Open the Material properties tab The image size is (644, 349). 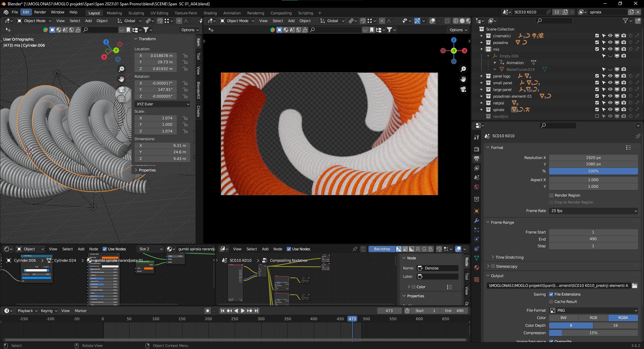tap(477, 267)
